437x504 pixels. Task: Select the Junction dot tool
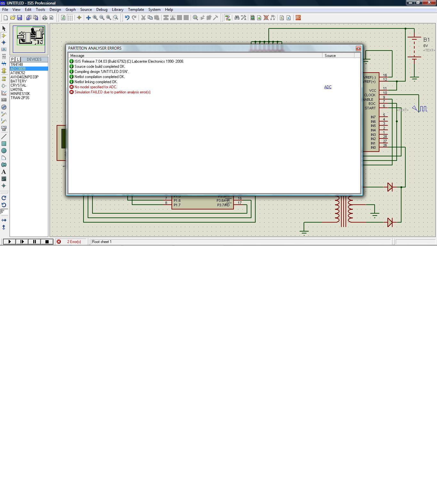tap(4, 43)
